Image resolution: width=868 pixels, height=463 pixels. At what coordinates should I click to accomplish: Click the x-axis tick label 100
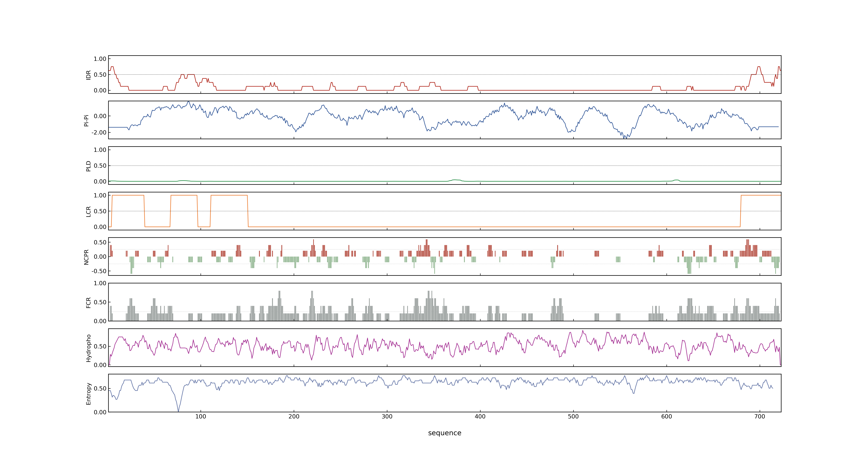[x=201, y=416]
